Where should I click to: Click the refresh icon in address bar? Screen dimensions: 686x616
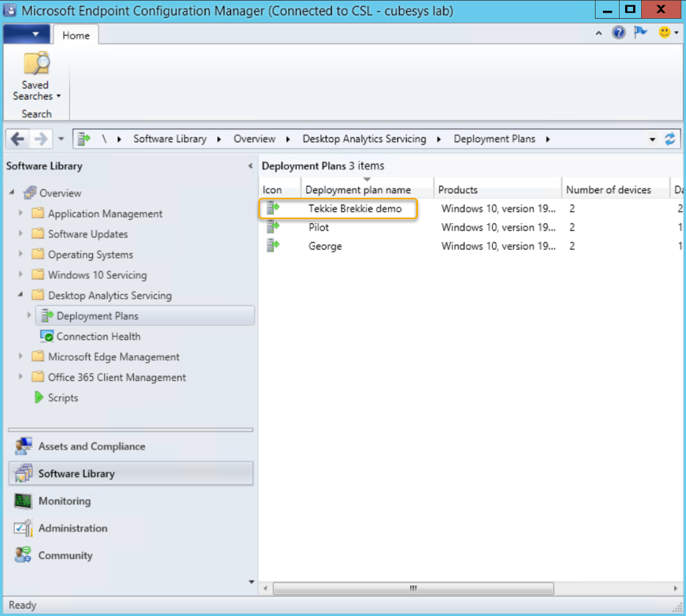pos(670,139)
